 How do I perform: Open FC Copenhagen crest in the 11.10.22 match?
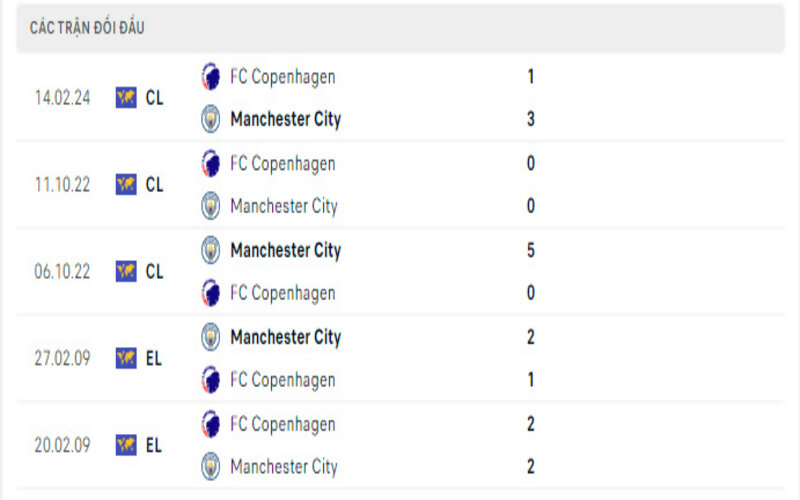(211, 164)
